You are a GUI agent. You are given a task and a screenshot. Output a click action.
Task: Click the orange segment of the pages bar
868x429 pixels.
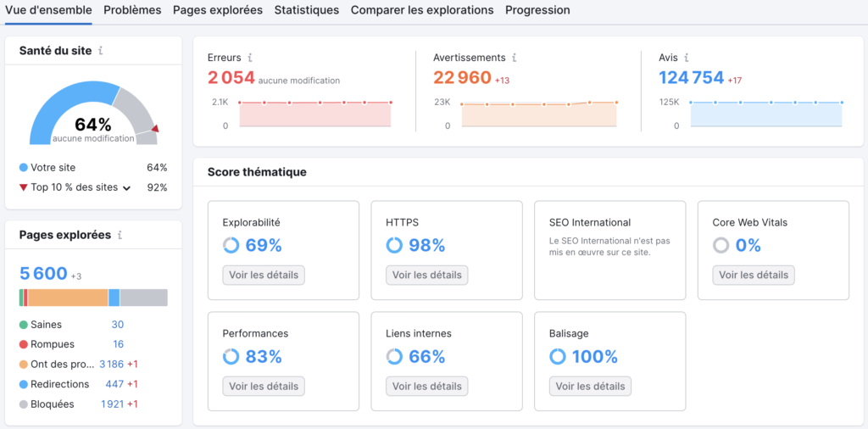pyautogui.click(x=68, y=298)
